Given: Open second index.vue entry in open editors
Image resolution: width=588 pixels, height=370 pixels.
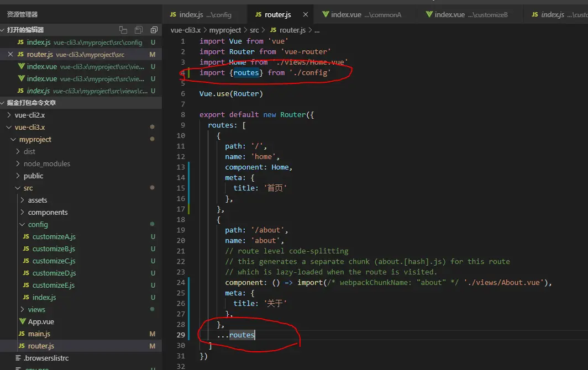Looking at the screenshot, I should pos(81,79).
